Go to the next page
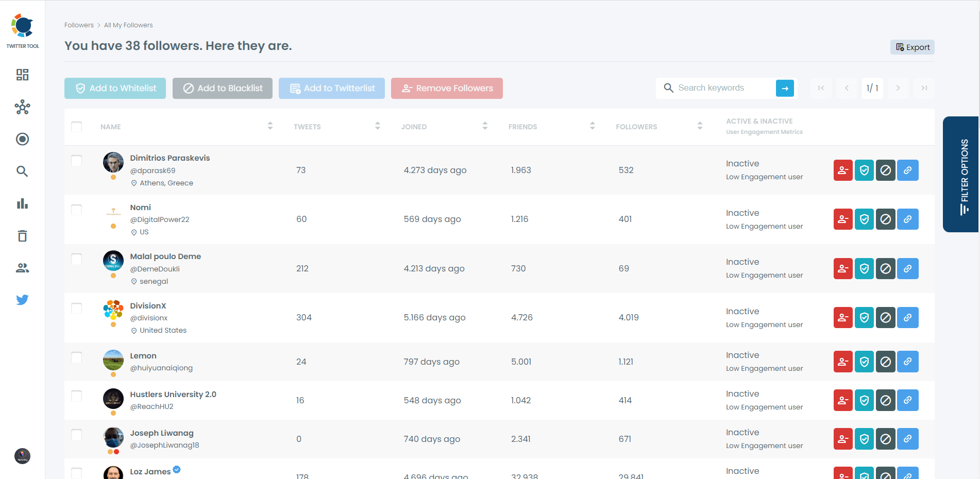Image resolution: width=980 pixels, height=479 pixels. (x=898, y=88)
